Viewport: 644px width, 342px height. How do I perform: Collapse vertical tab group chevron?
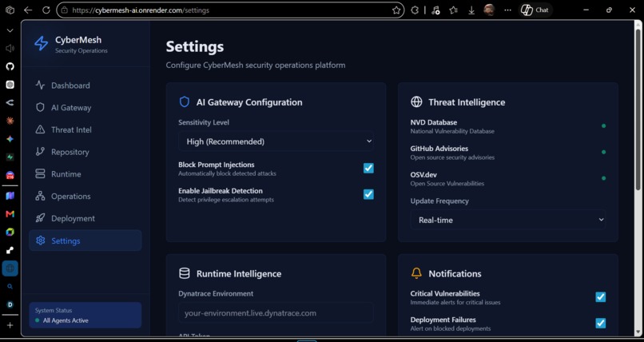click(10, 30)
